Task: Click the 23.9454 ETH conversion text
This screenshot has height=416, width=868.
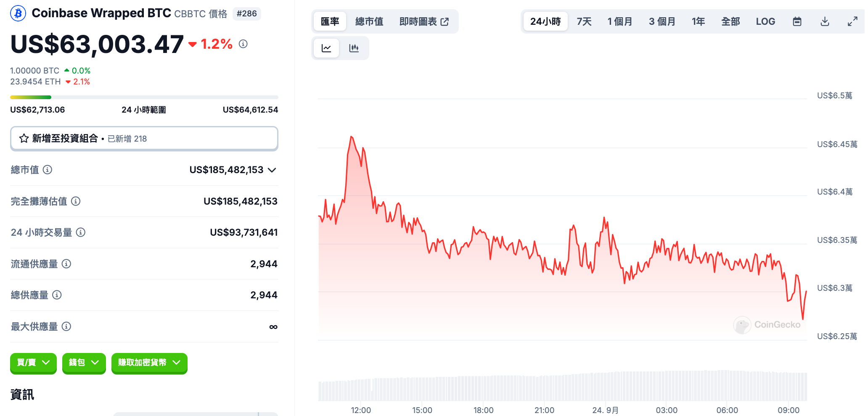Action: click(36, 82)
